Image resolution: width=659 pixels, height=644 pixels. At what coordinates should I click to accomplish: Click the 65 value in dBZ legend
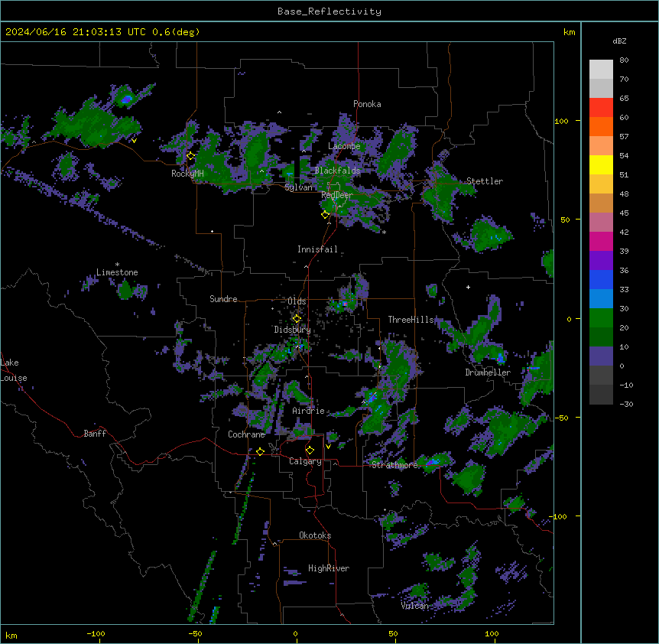624,99
